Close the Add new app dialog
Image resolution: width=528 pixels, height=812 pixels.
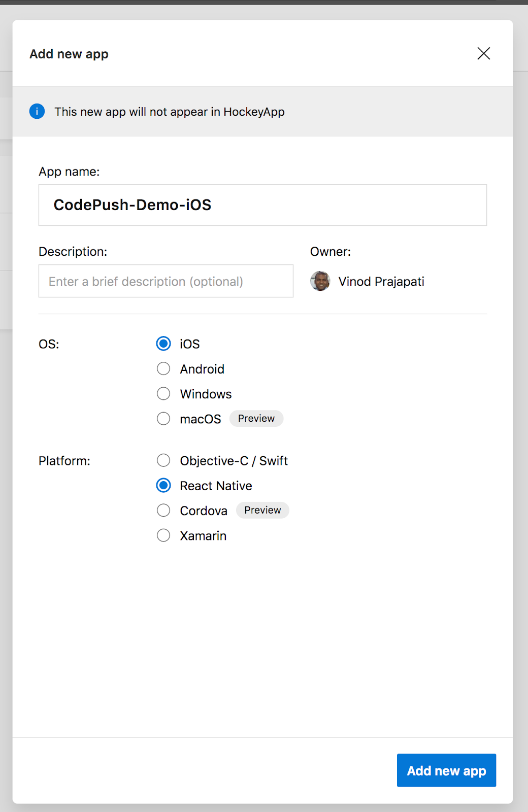tap(483, 53)
